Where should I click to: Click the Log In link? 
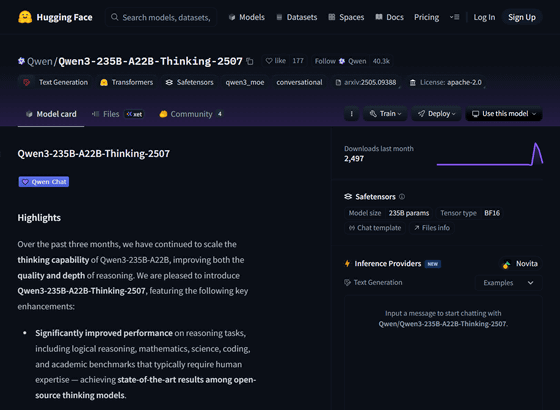[484, 17]
